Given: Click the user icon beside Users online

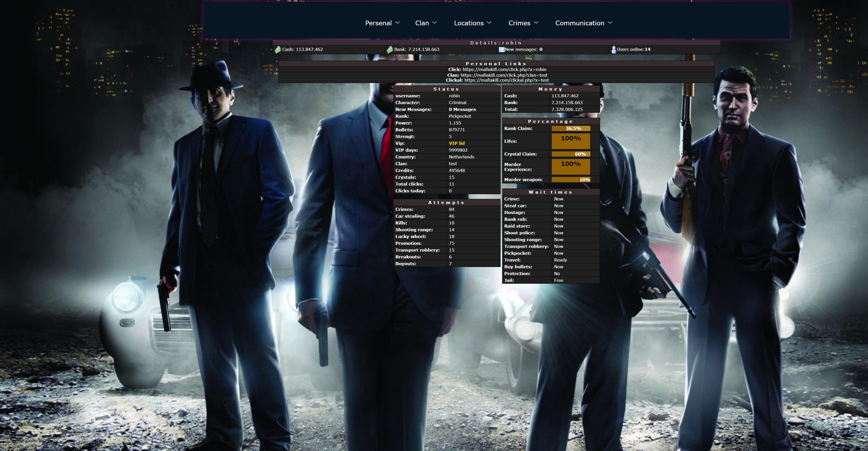Looking at the screenshot, I should (x=614, y=50).
